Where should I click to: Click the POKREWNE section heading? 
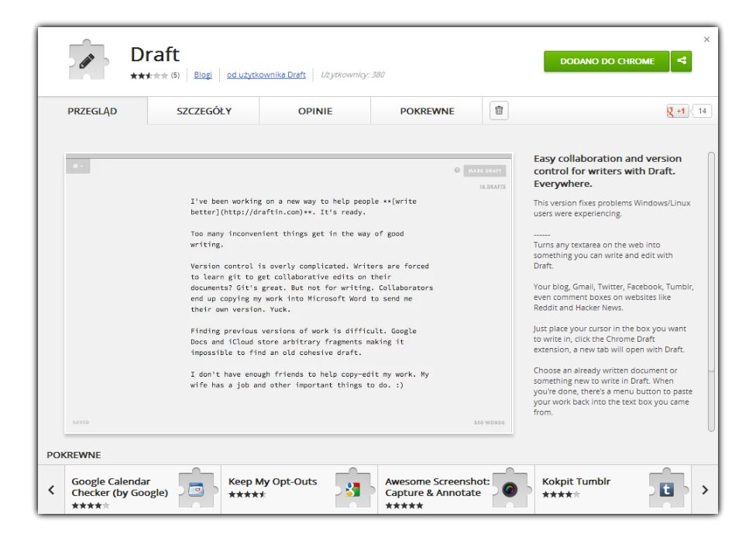pyautogui.click(x=74, y=455)
